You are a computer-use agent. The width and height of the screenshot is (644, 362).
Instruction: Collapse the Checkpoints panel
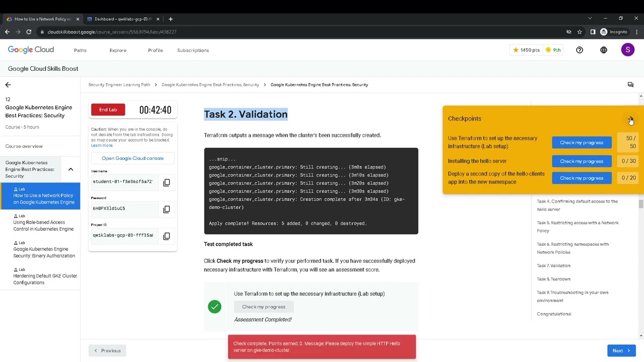point(630,119)
